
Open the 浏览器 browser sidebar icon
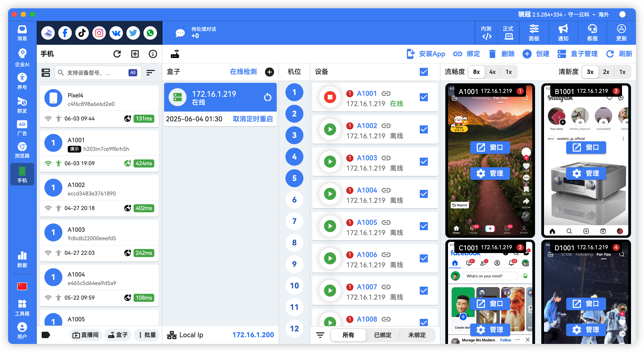22,150
